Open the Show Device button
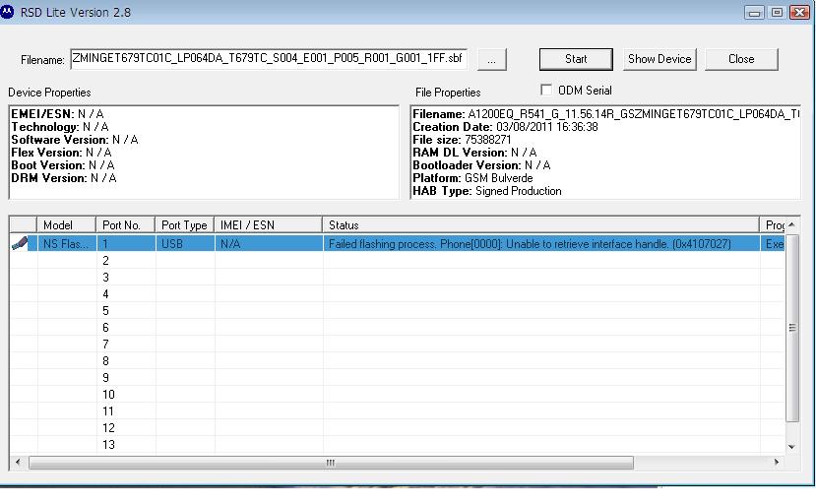Screen dimensions: 816x504 click(x=659, y=59)
